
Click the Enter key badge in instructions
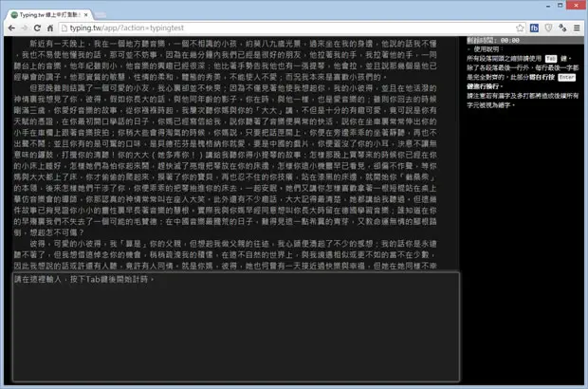(x=566, y=77)
